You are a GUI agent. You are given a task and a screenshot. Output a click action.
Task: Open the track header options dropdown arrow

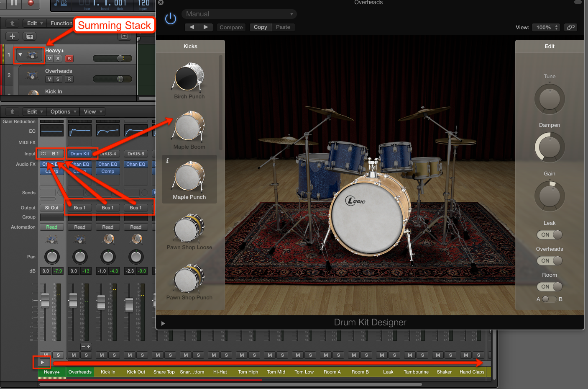124,36
